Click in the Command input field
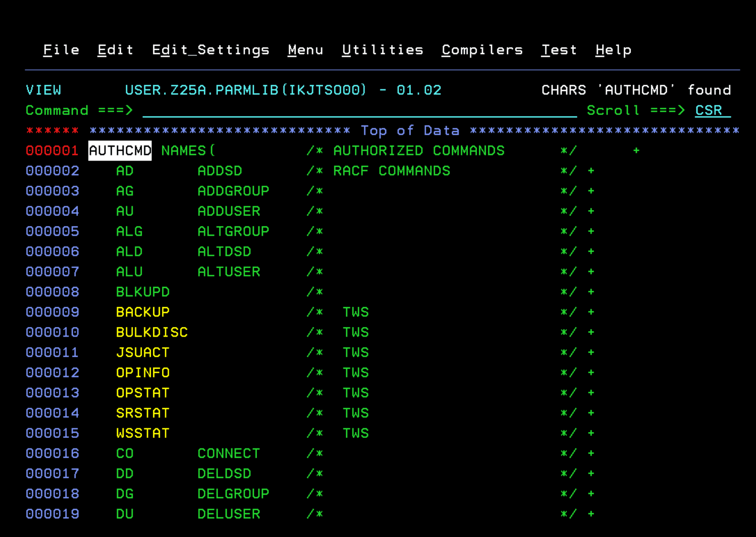756x537 pixels. point(358,111)
